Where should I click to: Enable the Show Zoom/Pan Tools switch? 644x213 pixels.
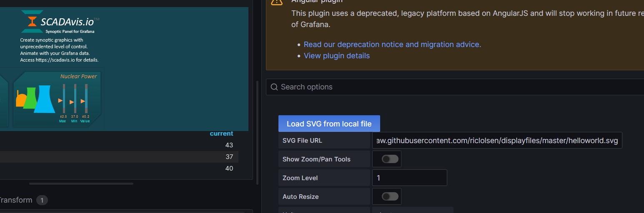[x=390, y=159]
